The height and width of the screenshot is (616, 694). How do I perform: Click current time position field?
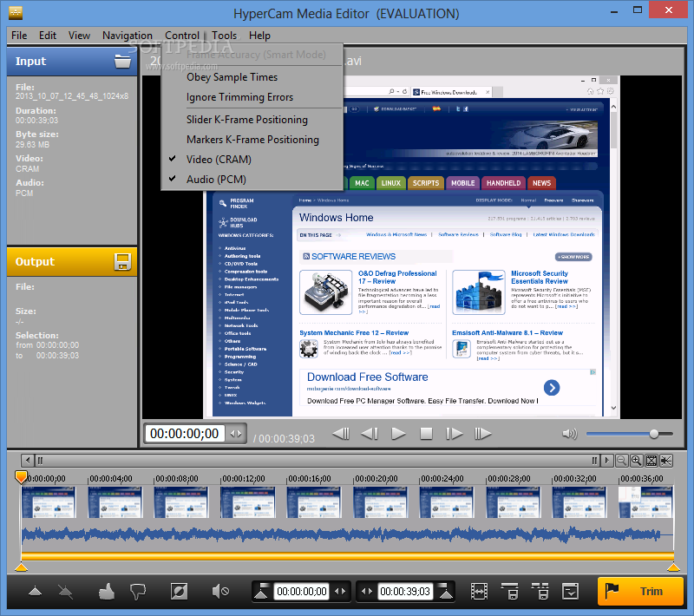(184, 434)
